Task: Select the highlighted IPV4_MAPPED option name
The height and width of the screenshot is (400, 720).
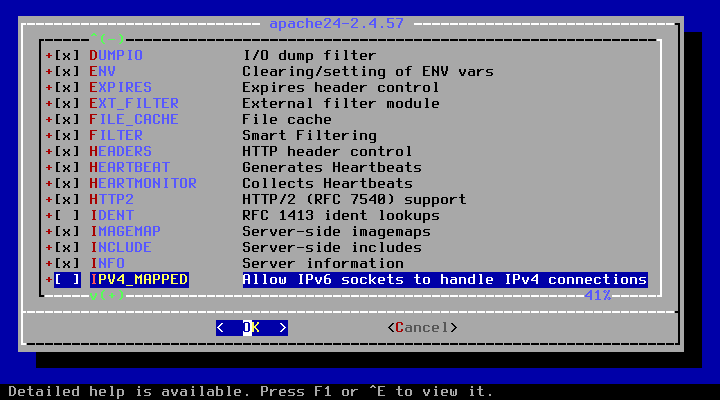Action: click(139, 280)
